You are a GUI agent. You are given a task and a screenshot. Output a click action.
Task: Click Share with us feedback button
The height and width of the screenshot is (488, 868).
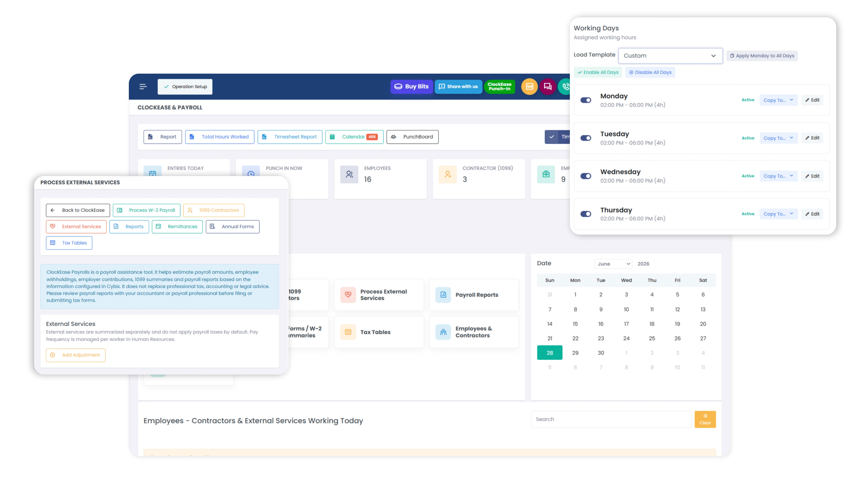(x=458, y=87)
